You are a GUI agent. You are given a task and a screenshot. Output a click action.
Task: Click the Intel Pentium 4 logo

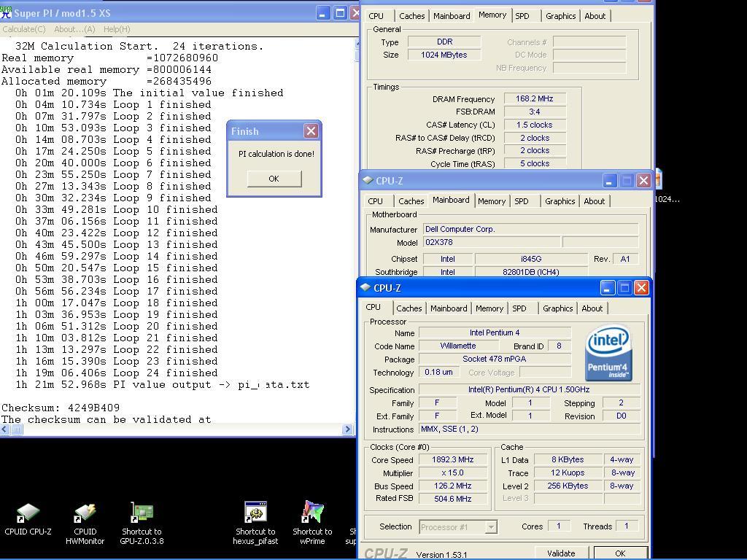(608, 352)
